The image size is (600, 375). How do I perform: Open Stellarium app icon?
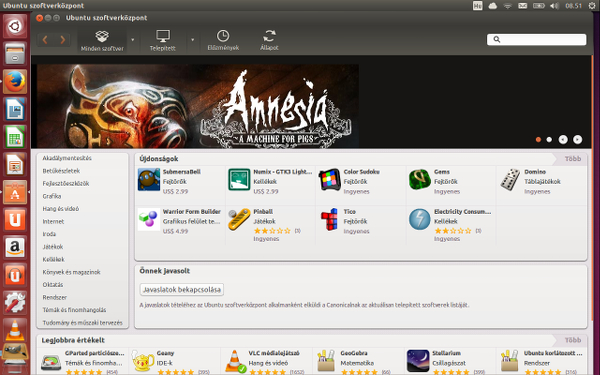coord(418,361)
